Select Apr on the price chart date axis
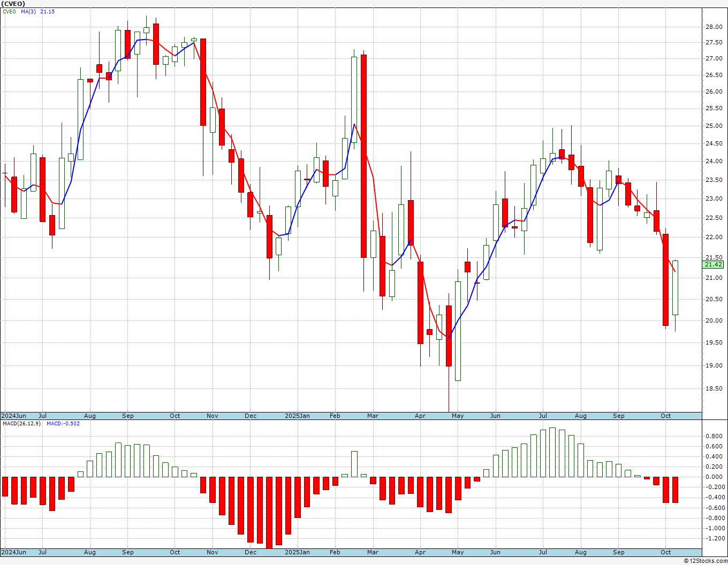Screen dimensions: 728x565 pyautogui.click(x=420, y=416)
